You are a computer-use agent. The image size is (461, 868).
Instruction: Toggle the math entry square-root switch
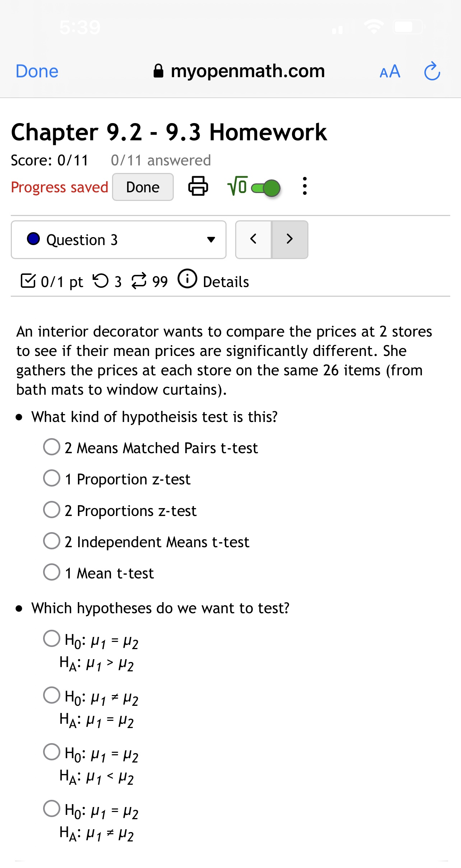(266, 188)
